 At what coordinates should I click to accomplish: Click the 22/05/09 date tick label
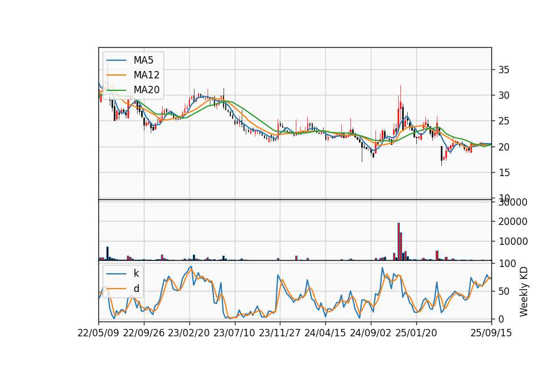(98, 333)
